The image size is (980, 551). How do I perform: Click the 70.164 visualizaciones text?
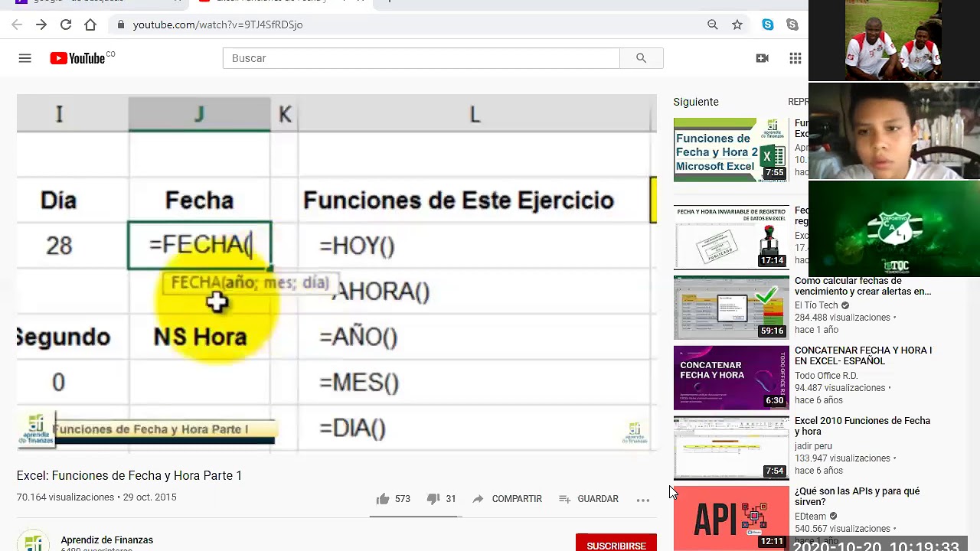point(65,497)
